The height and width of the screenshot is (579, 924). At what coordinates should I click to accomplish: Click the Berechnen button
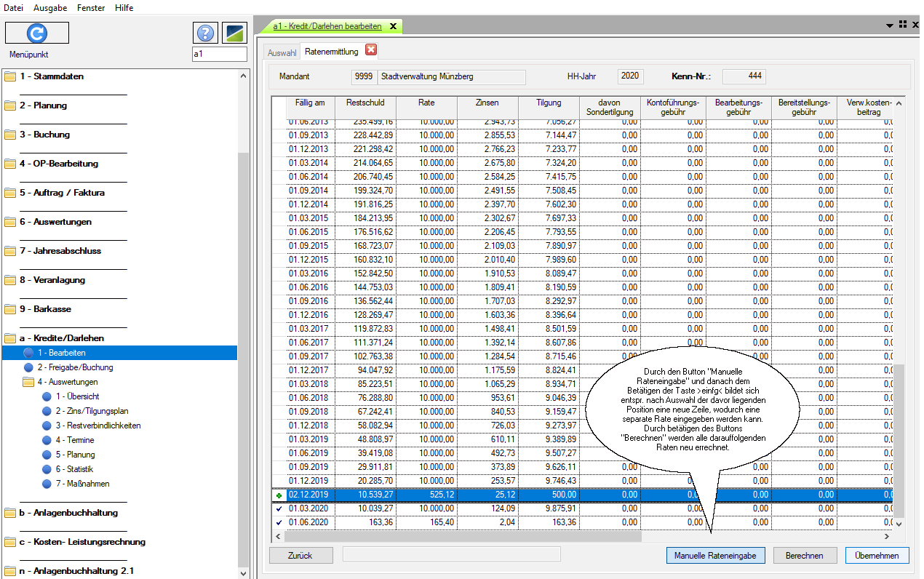[x=804, y=556]
